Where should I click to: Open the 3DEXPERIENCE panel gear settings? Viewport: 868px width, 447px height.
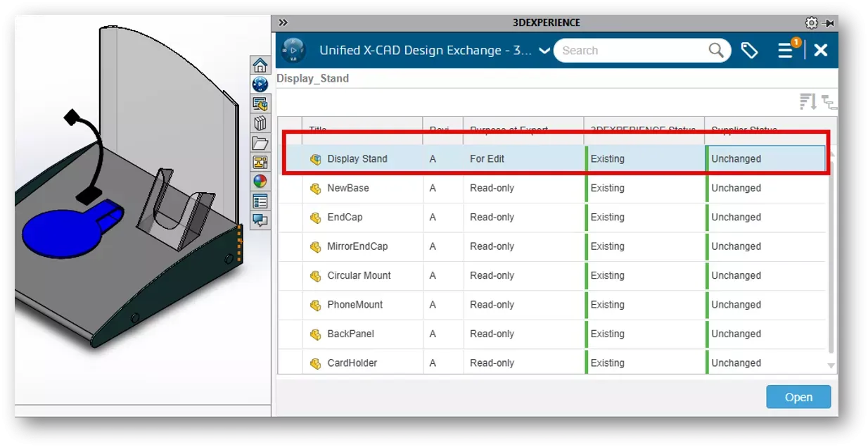pos(812,23)
